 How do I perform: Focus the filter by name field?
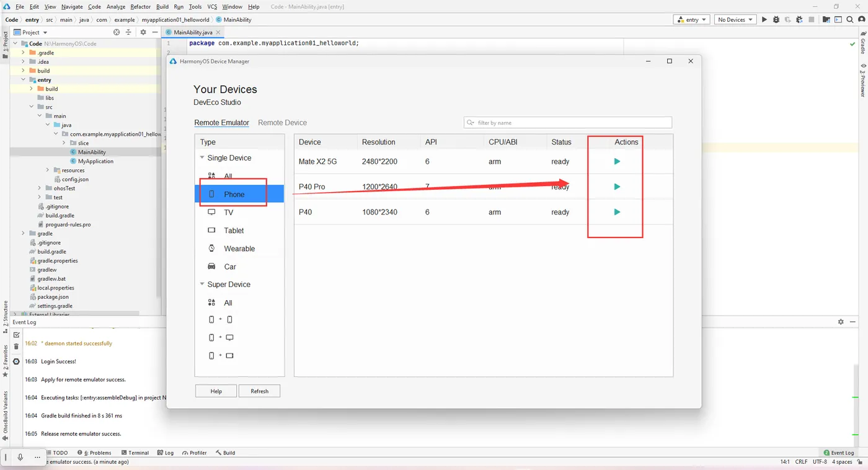click(568, 123)
